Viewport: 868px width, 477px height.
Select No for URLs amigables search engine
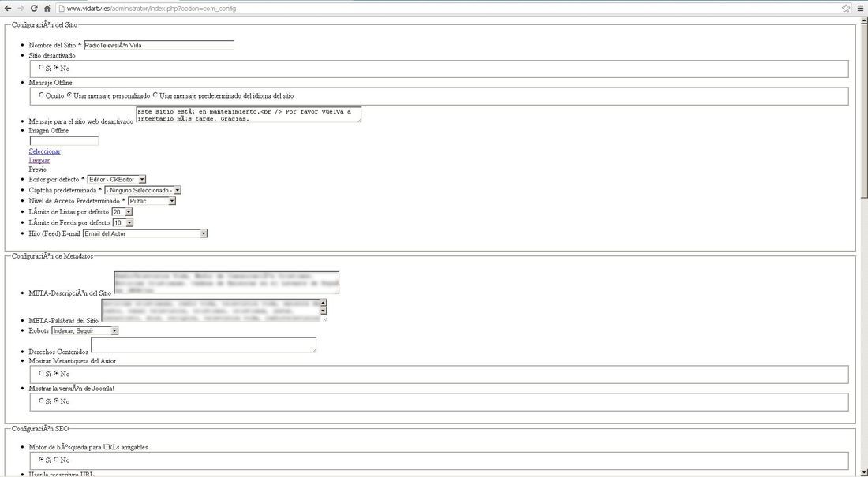(x=57, y=460)
